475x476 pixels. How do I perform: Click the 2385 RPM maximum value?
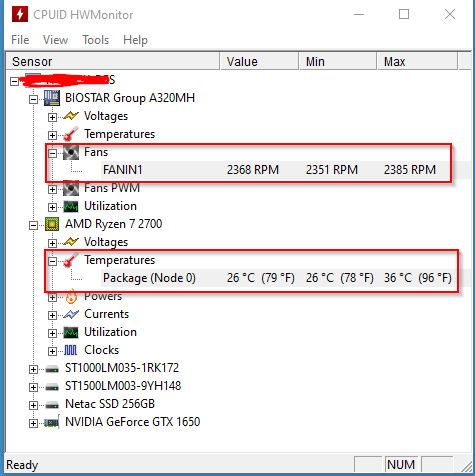pyautogui.click(x=410, y=170)
